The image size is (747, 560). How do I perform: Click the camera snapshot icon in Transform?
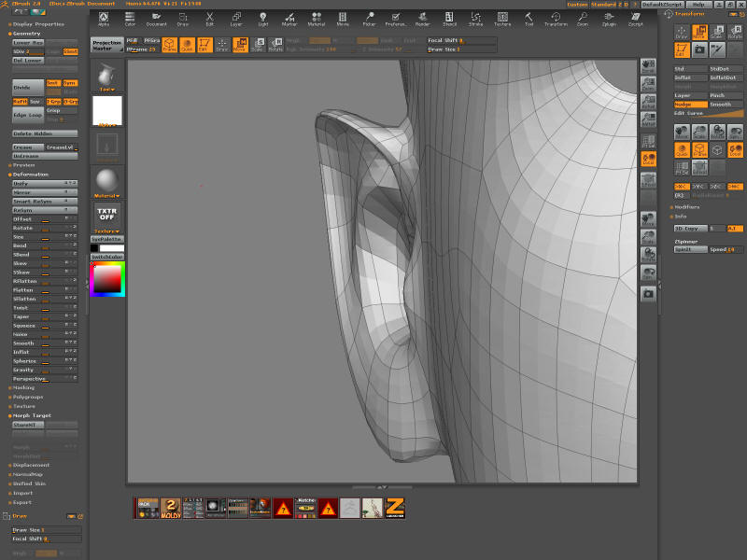point(699,49)
